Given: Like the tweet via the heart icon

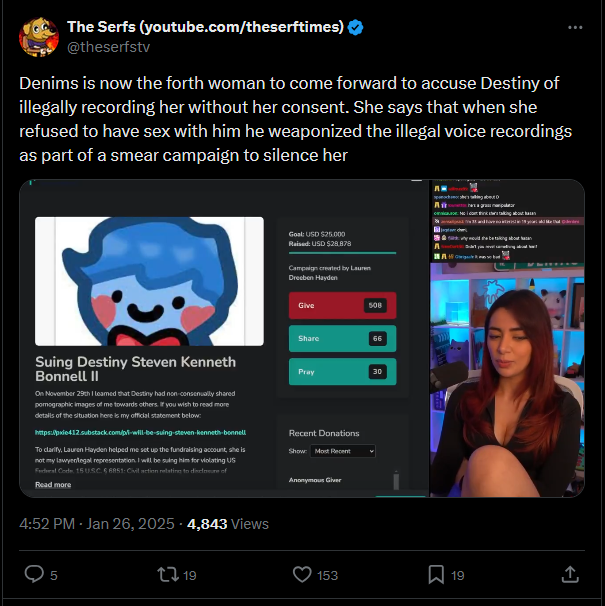Looking at the screenshot, I should [302, 574].
